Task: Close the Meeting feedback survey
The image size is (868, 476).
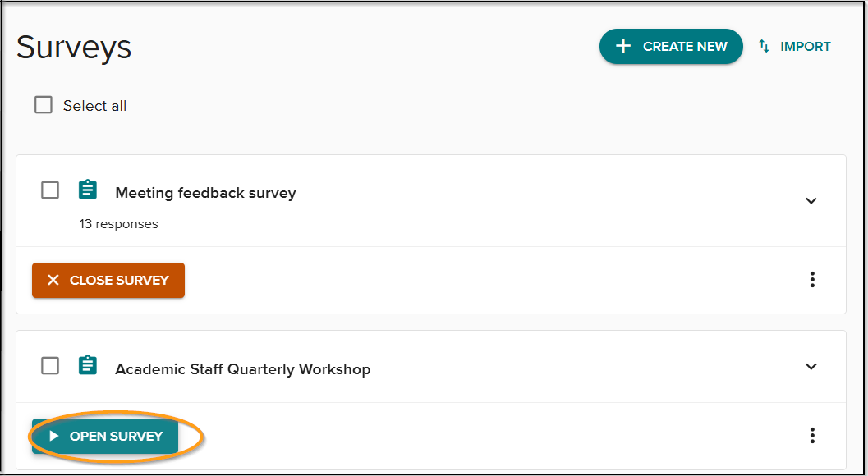Action: point(108,280)
